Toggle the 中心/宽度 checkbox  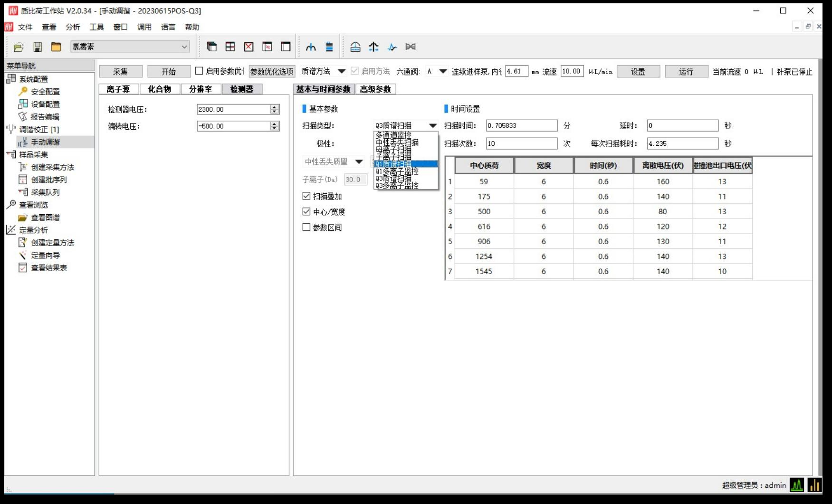coord(306,212)
